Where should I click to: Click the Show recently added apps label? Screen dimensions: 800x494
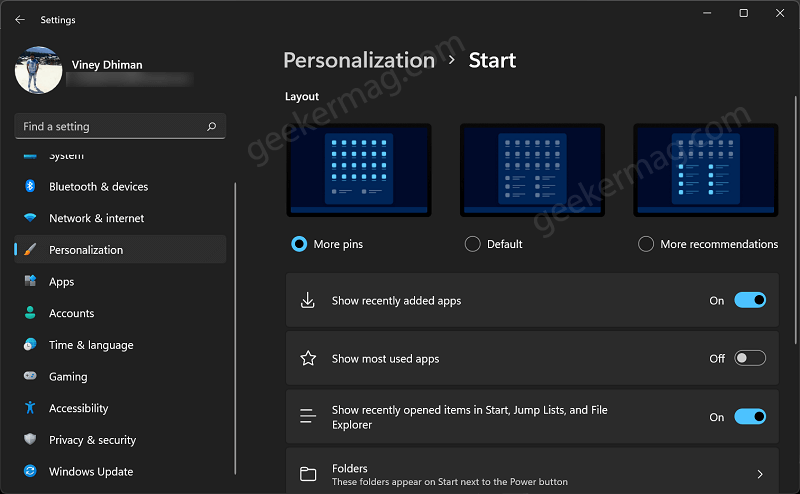(x=396, y=301)
